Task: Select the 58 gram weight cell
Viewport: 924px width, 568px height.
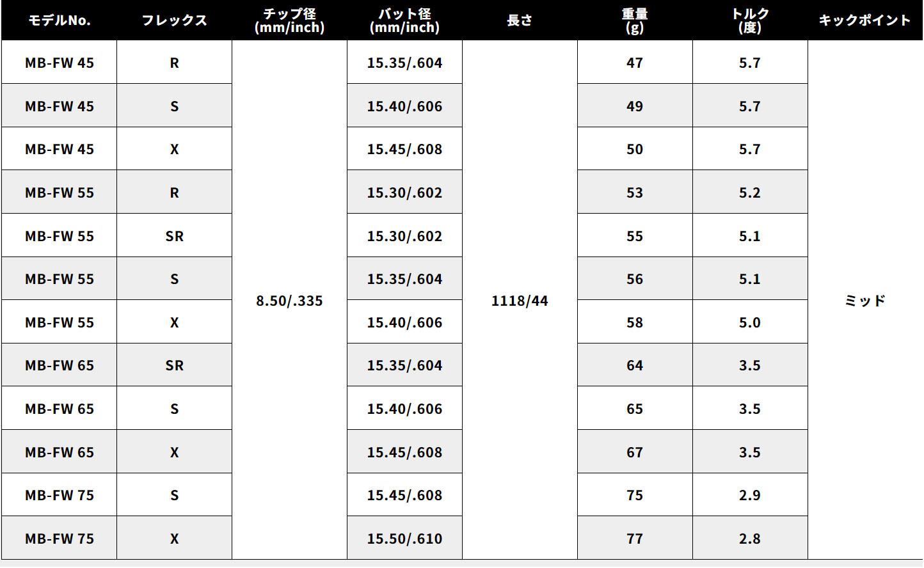Action: [635, 322]
